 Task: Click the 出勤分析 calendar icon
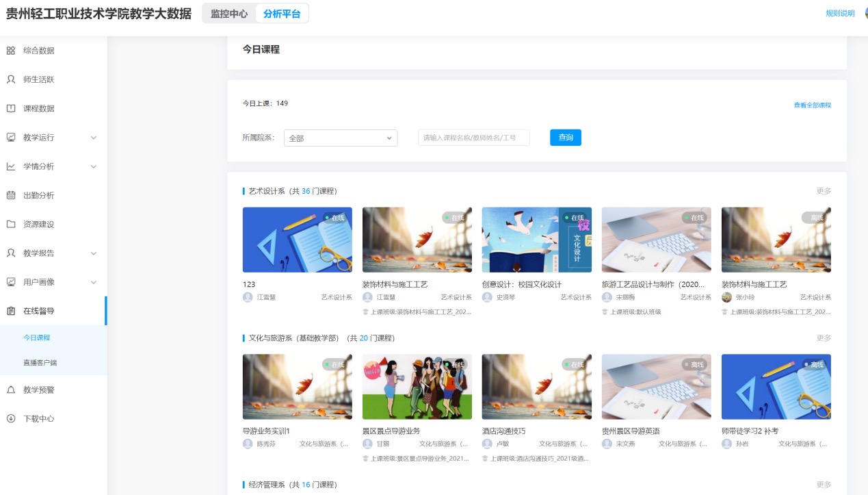pos(11,195)
